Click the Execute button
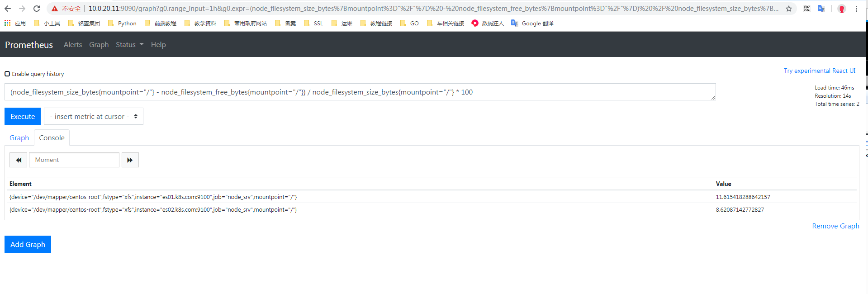 coord(23,116)
